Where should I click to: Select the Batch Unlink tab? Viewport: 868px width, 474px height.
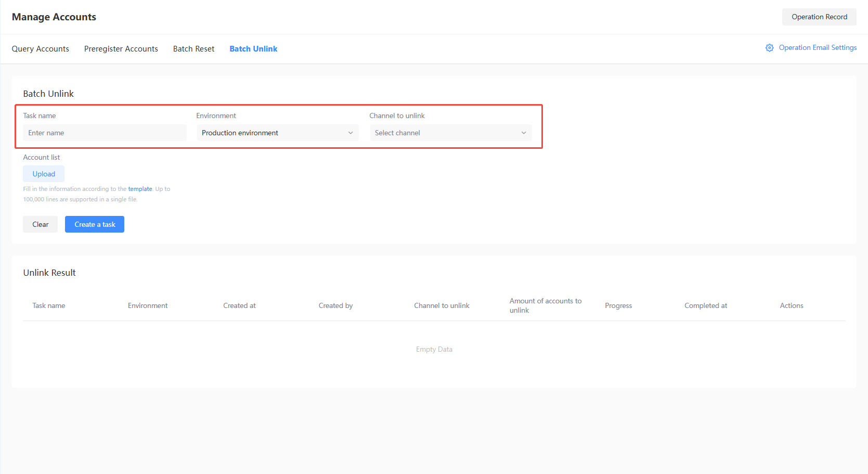(x=253, y=49)
